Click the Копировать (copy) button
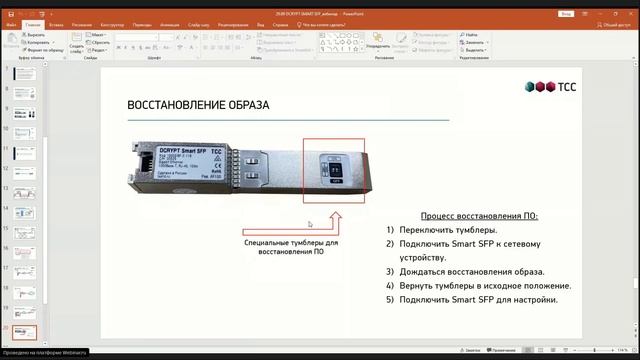The width and height of the screenshot is (640, 360). (36, 42)
